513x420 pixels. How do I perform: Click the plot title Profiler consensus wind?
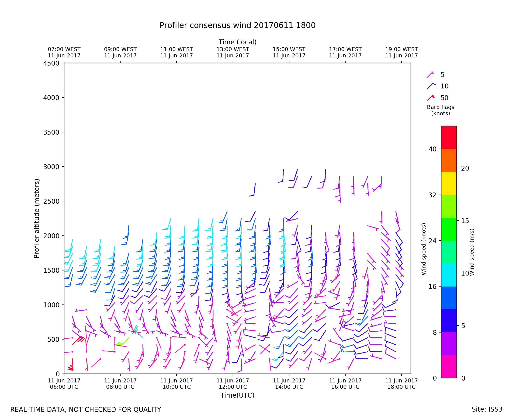[x=237, y=25]
